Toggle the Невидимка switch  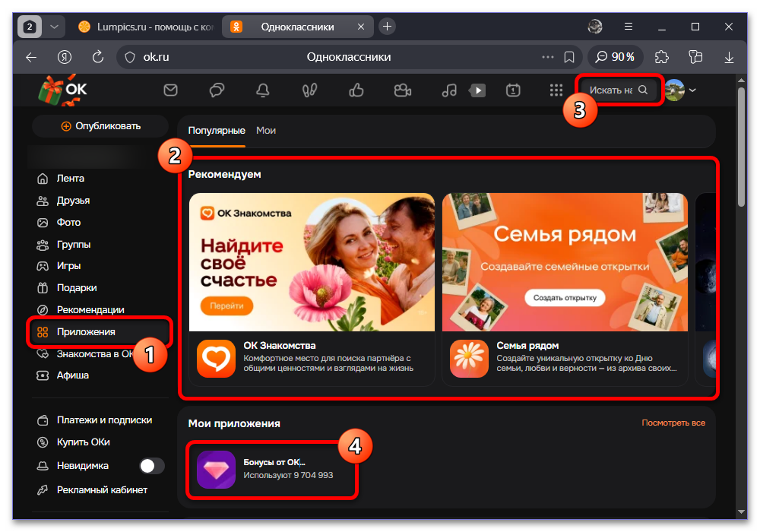[152, 466]
